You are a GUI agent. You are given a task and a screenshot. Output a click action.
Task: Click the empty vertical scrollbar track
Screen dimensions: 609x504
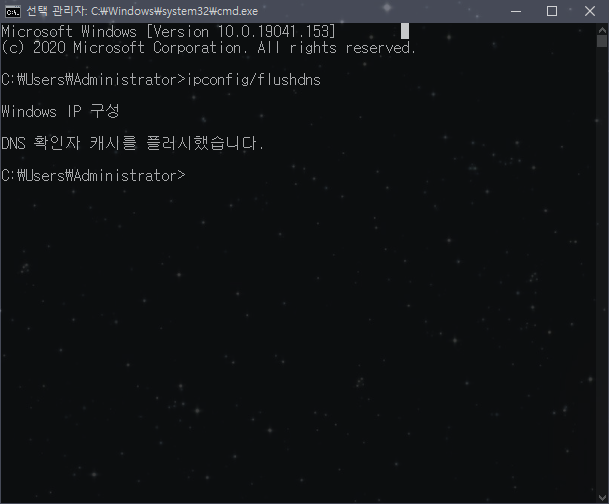[x=602, y=270]
